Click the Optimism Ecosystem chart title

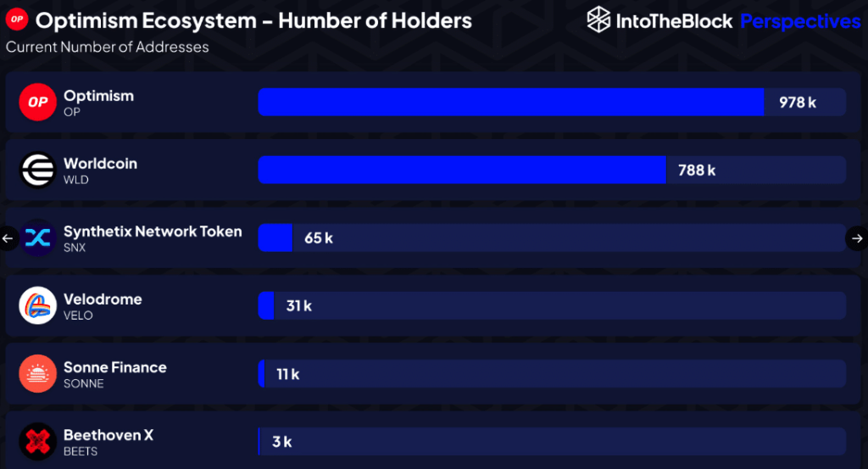pos(254,20)
